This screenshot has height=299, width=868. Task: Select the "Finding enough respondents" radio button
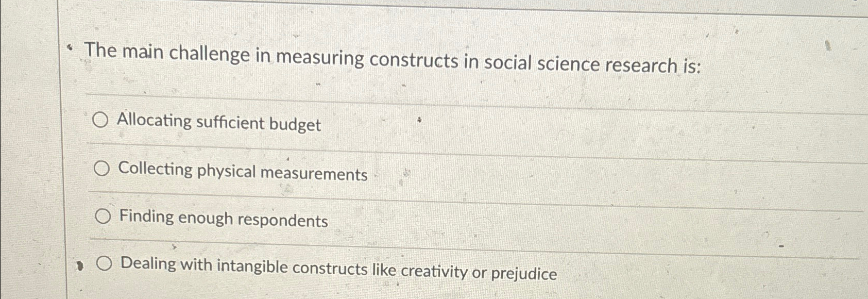point(103,217)
